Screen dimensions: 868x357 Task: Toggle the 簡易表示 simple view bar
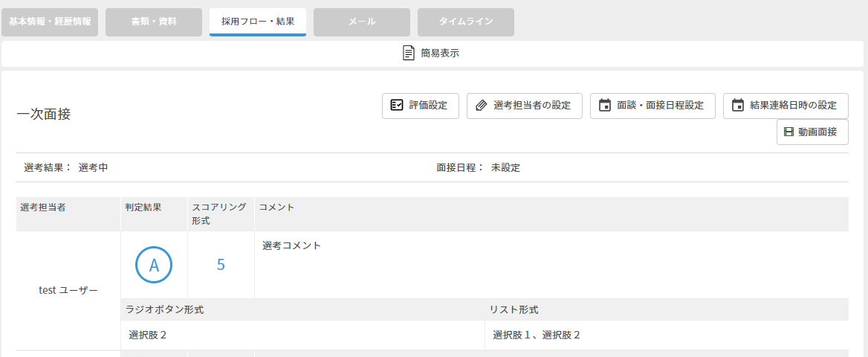click(x=433, y=54)
